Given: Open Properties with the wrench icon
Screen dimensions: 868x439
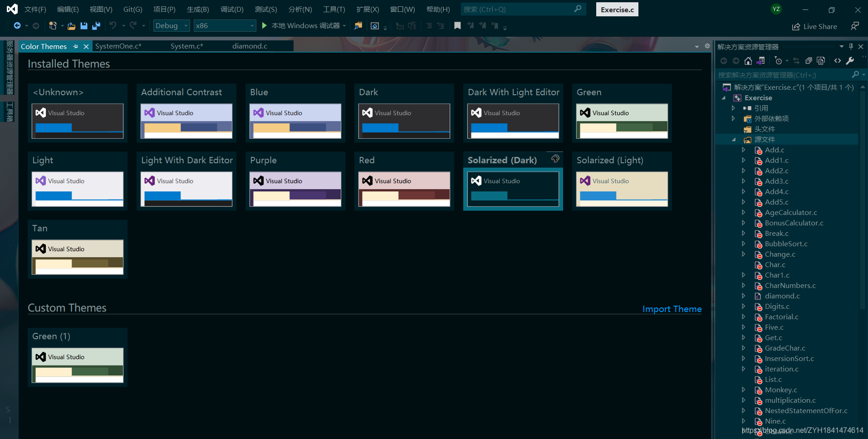Looking at the screenshot, I should pos(850,60).
